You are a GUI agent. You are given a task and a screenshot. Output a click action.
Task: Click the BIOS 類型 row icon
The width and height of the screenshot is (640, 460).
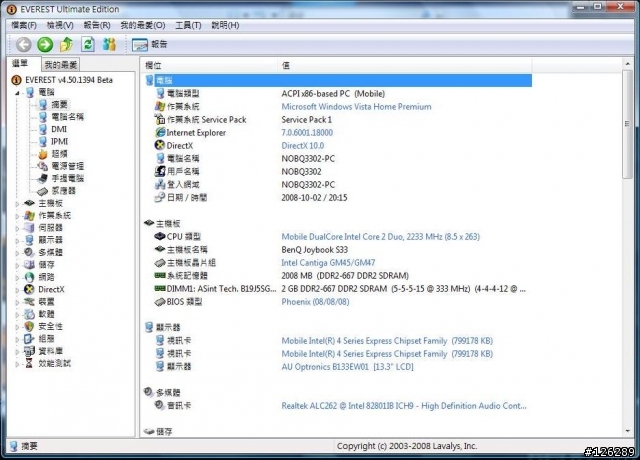pyautogui.click(x=160, y=302)
